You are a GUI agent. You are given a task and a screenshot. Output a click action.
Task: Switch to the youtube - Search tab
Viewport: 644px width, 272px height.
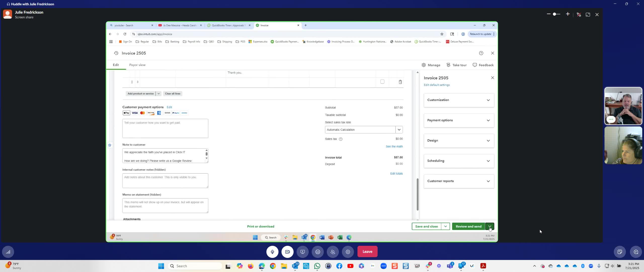[x=131, y=25]
